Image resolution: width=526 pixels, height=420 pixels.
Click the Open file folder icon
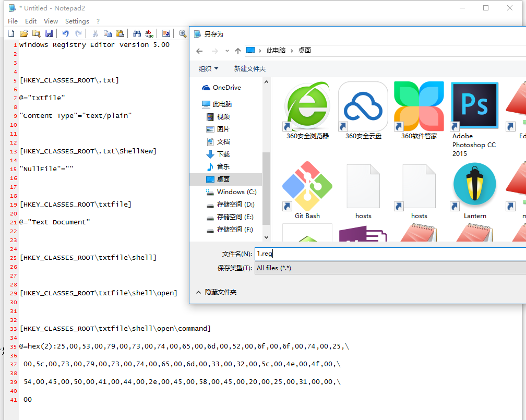[x=24, y=33]
